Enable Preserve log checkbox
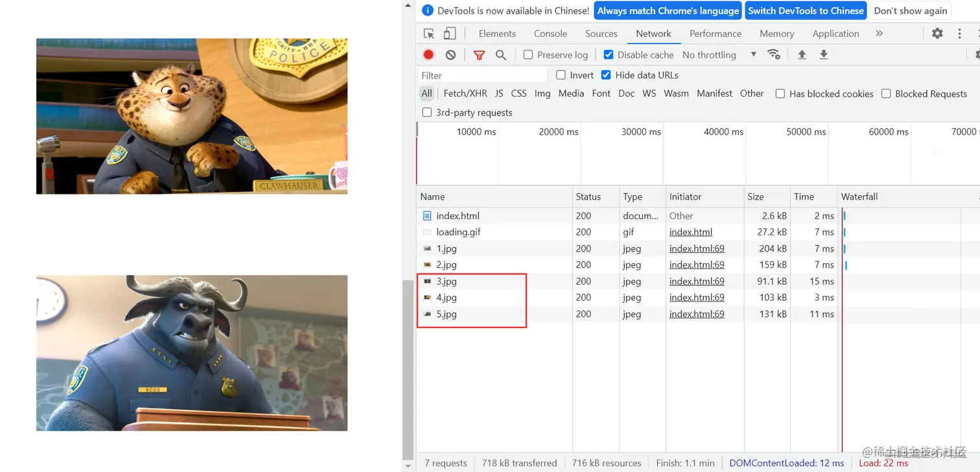This screenshot has width=980, height=472. click(x=528, y=55)
